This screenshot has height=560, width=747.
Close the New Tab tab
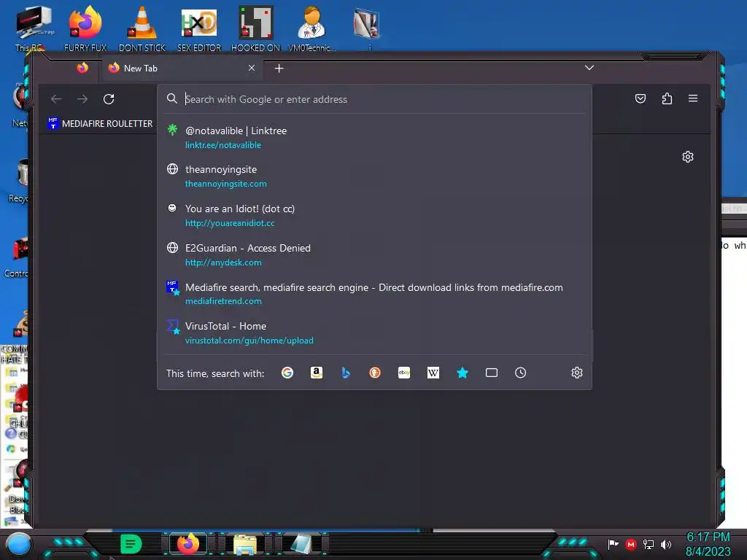point(252,68)
